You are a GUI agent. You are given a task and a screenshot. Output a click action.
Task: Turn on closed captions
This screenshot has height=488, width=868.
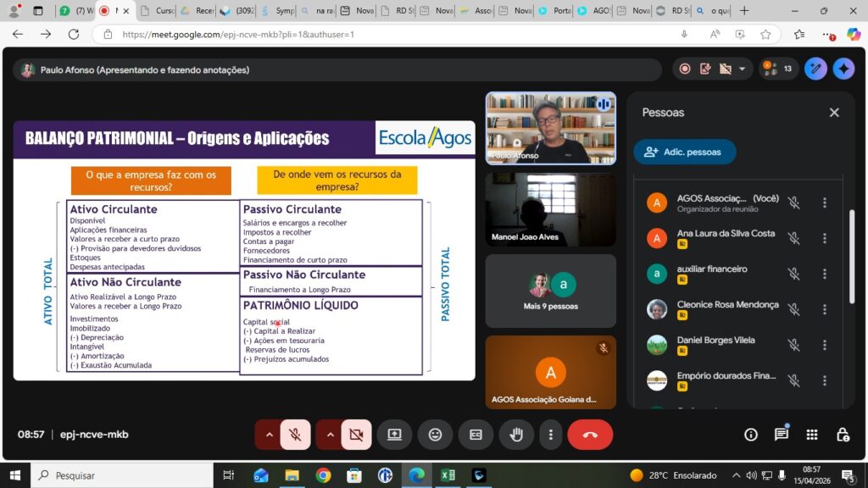tap(476, 435)
